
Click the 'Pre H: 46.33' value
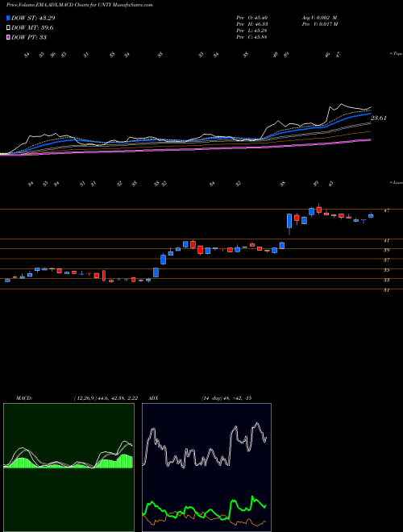tap(253, 24)
